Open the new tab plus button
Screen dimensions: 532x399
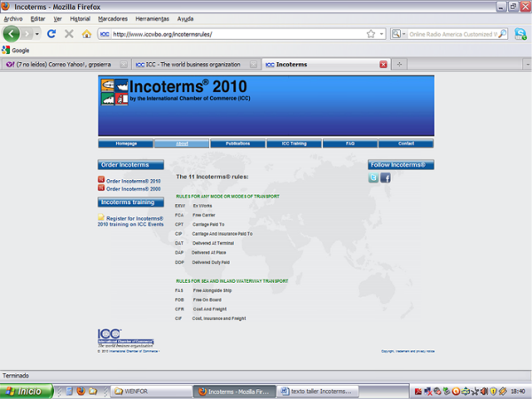tap(399, 64)
